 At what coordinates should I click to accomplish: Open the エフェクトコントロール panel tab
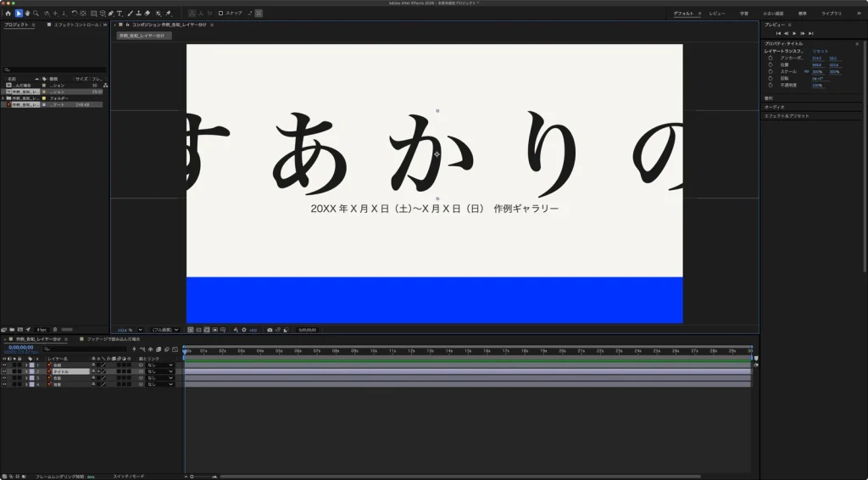coord(76,25)
